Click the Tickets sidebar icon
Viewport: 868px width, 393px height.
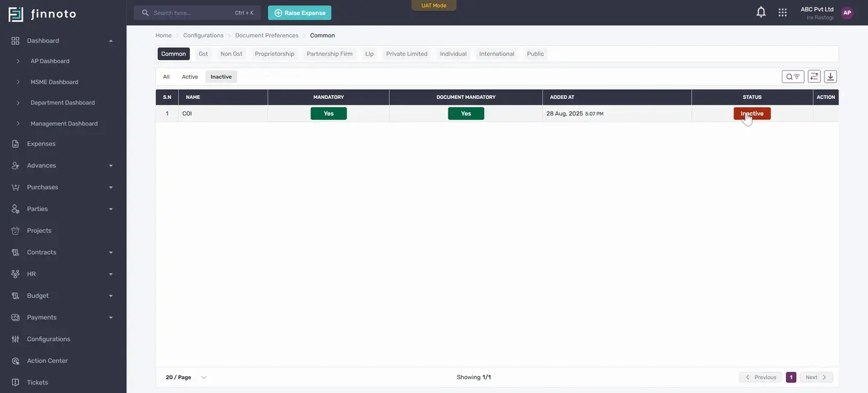click(16, 382)
